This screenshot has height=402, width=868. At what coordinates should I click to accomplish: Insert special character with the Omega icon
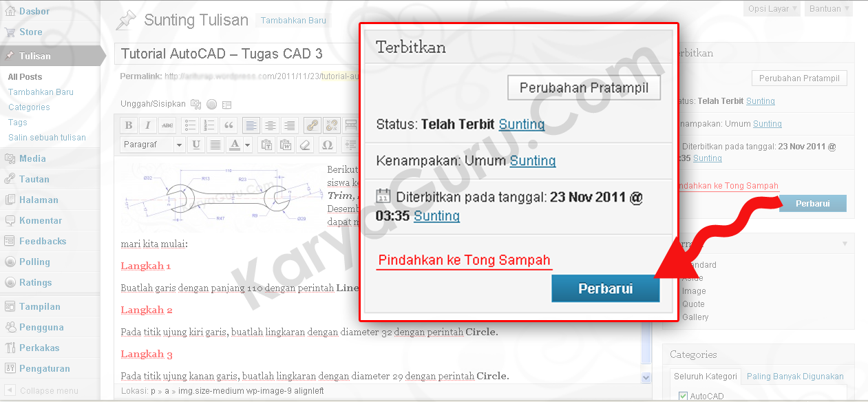click(327, 145)
